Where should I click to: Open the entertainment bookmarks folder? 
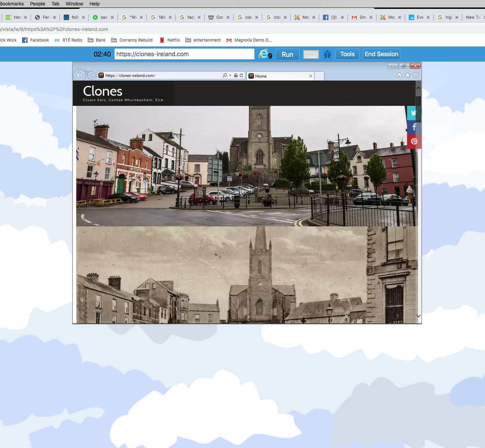(203, 40)
